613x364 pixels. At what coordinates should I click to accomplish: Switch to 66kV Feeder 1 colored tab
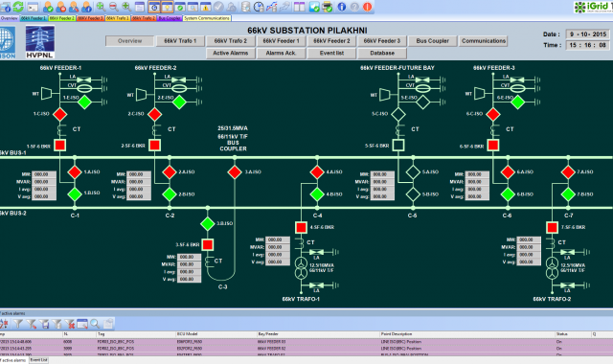(x=34, y=18)
